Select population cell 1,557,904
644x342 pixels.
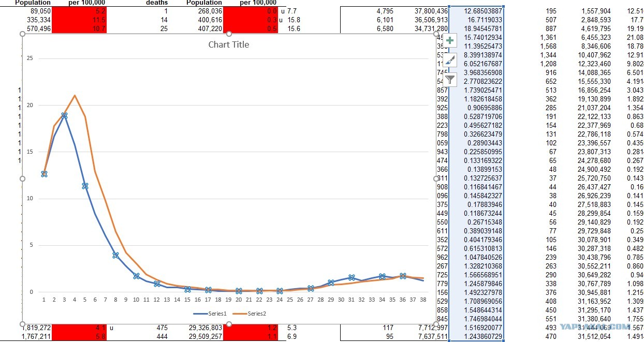click(x=595, y=11)
